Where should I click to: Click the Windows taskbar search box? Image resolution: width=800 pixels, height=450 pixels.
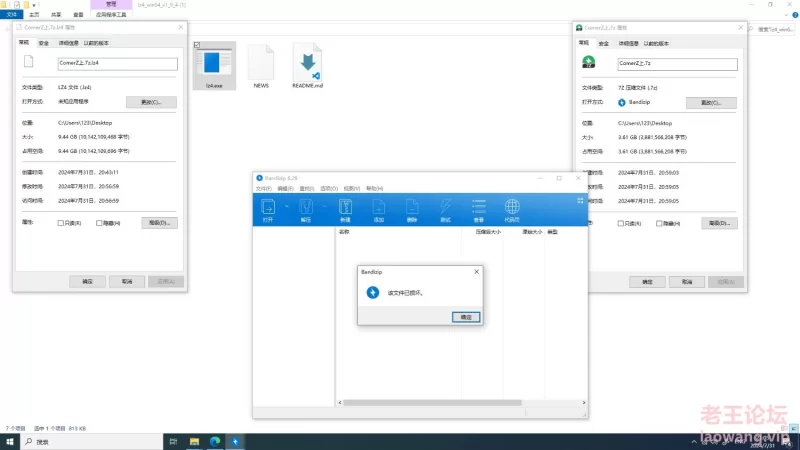(x=92, y=442)
